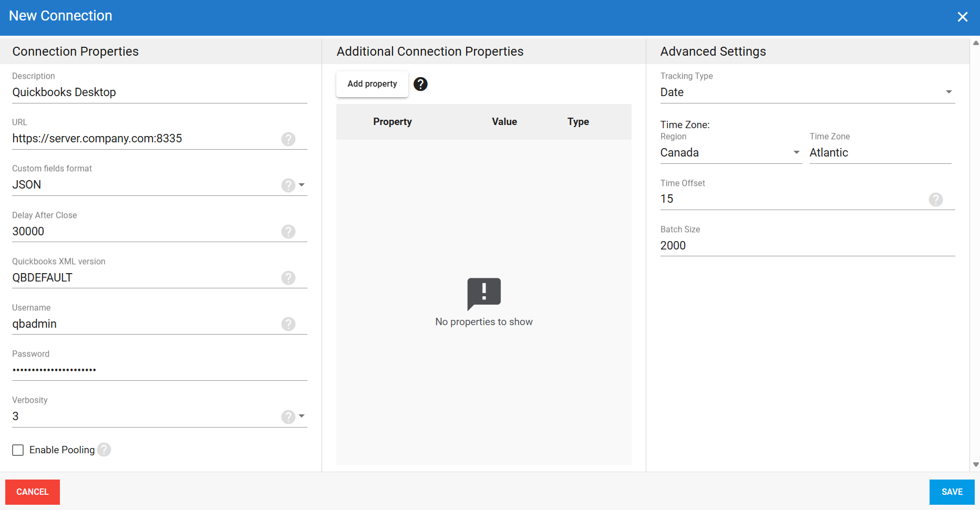Image resolution: width=980 pixels, height=510 pixels.
Task: Click the help icon for Delay After Close
Action: point(288,232)
